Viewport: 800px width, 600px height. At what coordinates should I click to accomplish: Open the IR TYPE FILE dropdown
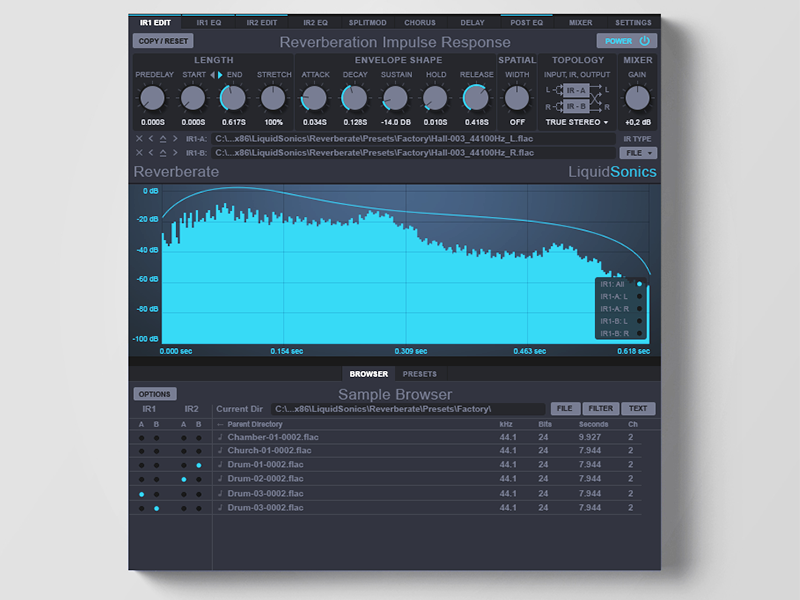click(x=638, y=153)
